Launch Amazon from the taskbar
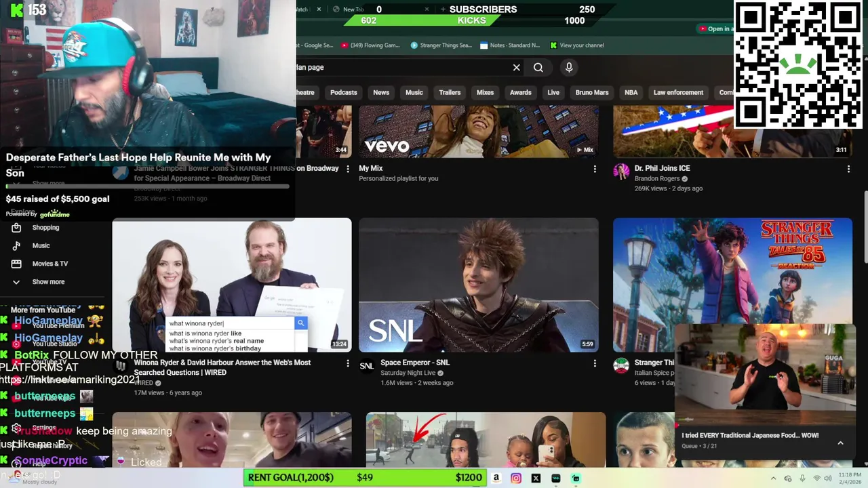Screen dimensions: 868x488 point(496,478)
